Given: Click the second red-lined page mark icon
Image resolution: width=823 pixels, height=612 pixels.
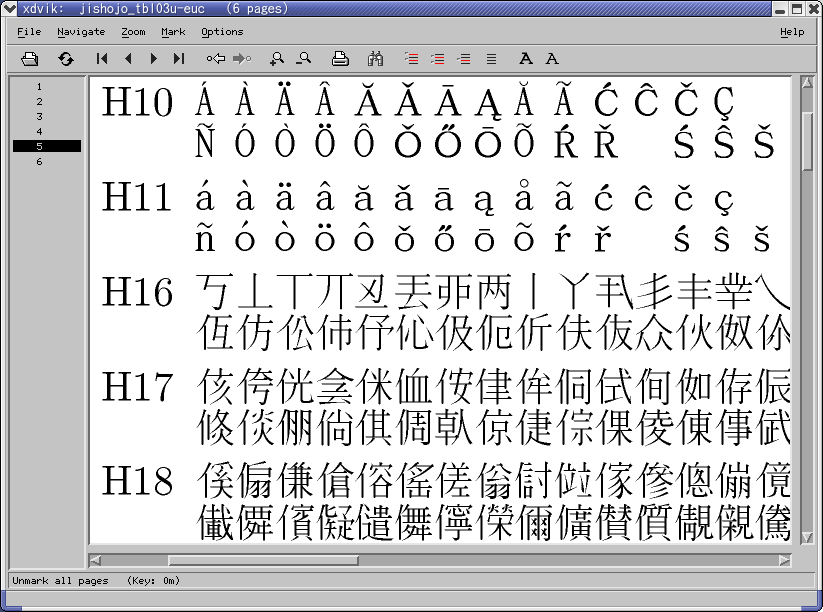Looking at the screenshot, I should click(438, 59).
